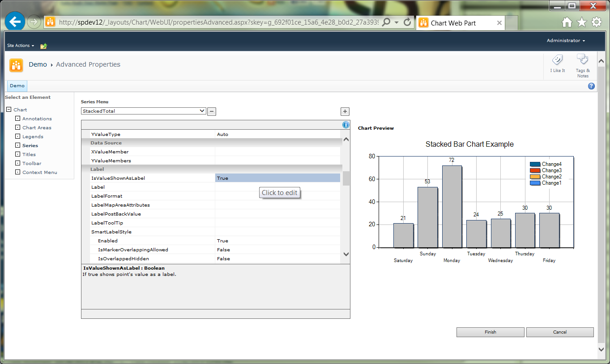This screenshot has width=610, height=364.
Task: Click the Cancel button
Action: point(560,332)
